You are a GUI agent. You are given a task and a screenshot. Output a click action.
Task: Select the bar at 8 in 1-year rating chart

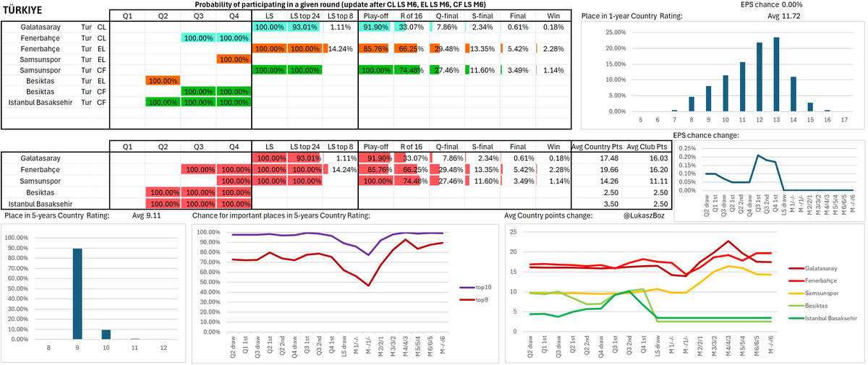coord(691,104)
